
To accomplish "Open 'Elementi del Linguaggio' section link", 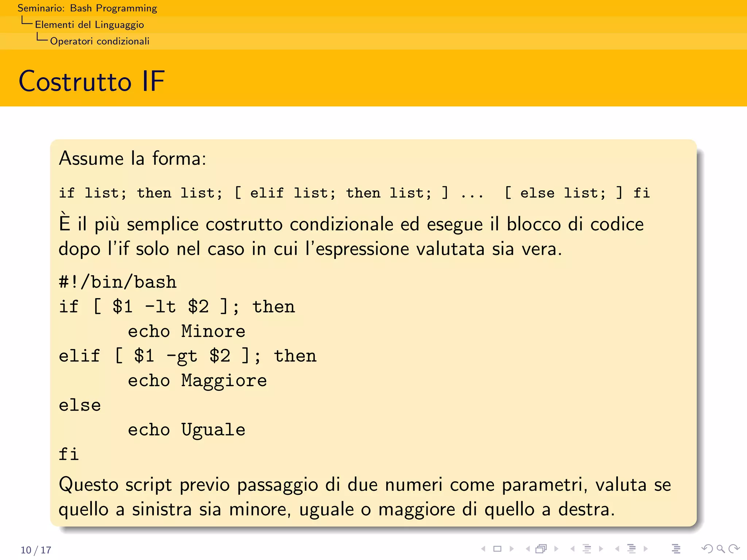I will [89, 24].
